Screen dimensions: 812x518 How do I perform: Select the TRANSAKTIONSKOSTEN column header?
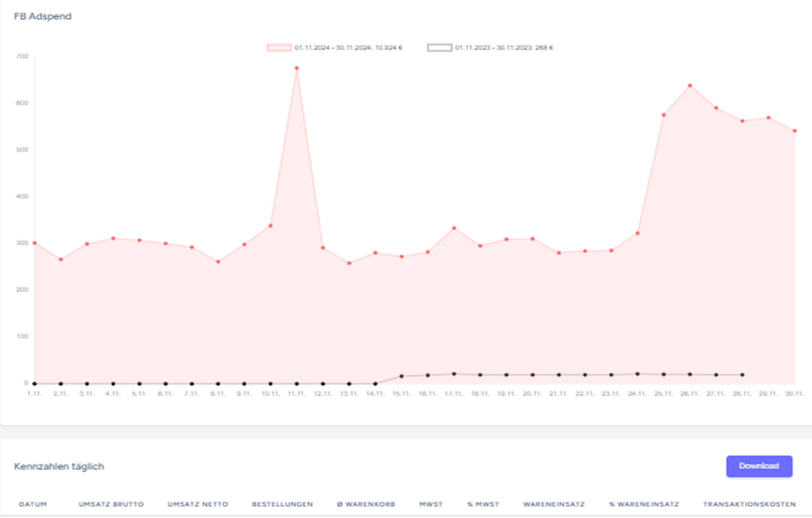(749, 504)
